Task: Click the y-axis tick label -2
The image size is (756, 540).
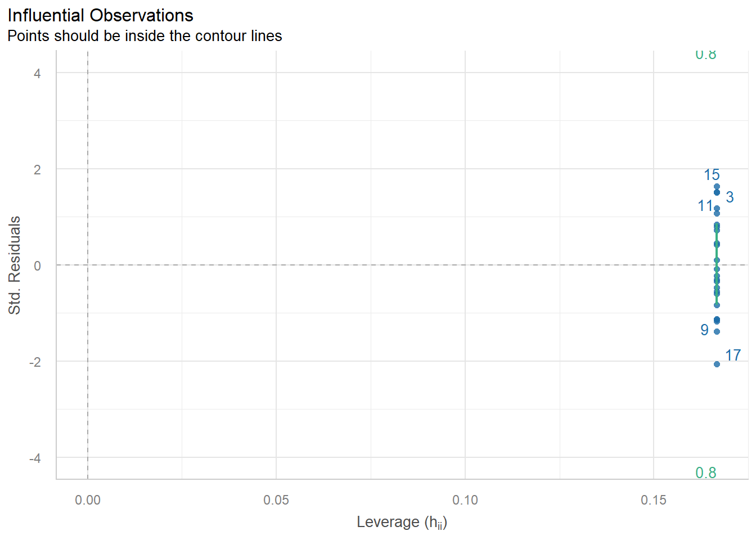Action: point(35,362)
